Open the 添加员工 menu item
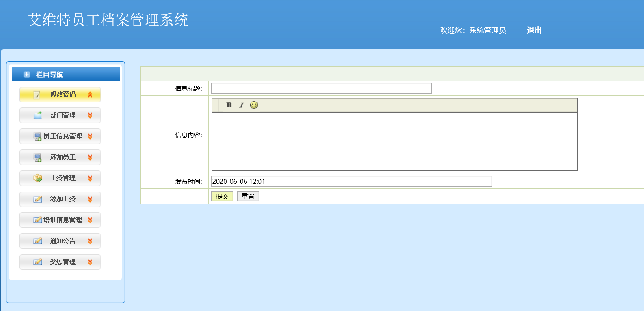The width and height of the screenshot is (644, 311). [60, 158]
